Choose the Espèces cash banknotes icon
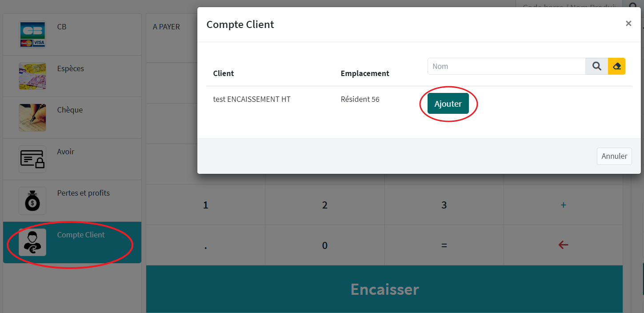Image resolution: width=644 pixels, height=313 pixels. click(32, 76)
